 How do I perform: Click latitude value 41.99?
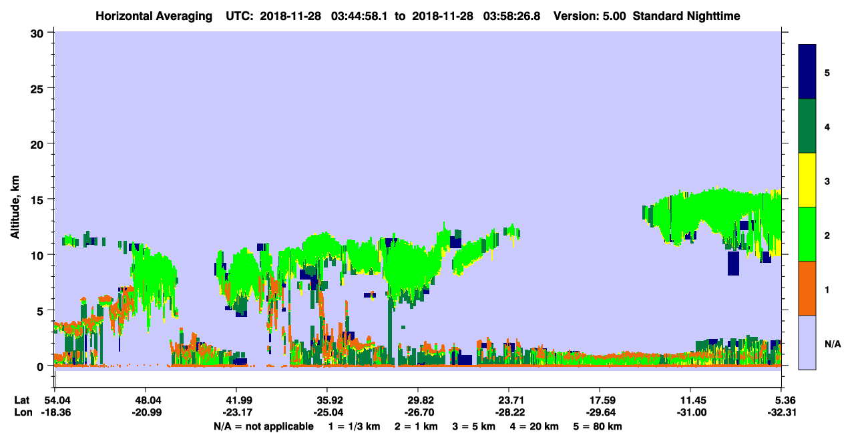pos(236,400)
